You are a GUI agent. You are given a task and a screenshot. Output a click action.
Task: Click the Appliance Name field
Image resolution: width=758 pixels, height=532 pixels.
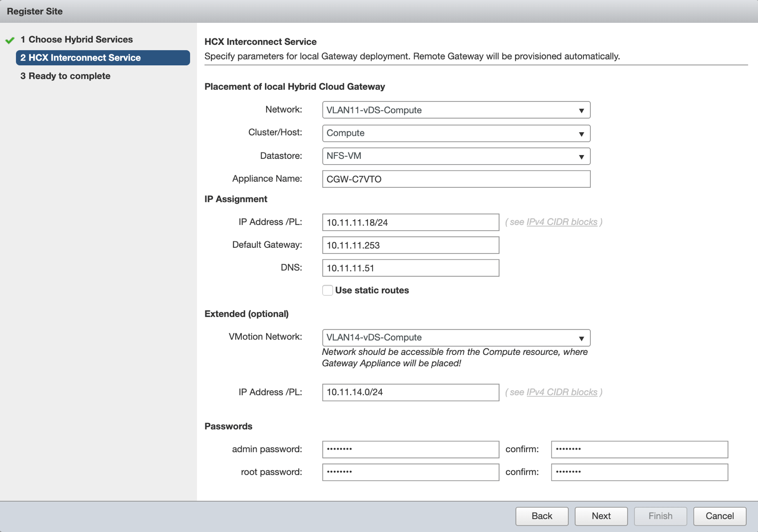[x=456, y=179]
